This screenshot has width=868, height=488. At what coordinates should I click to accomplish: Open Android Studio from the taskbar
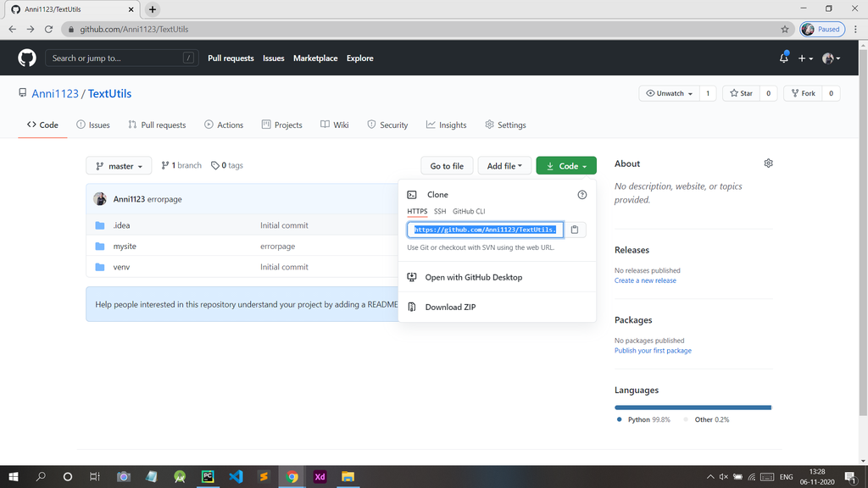[180, 476]
